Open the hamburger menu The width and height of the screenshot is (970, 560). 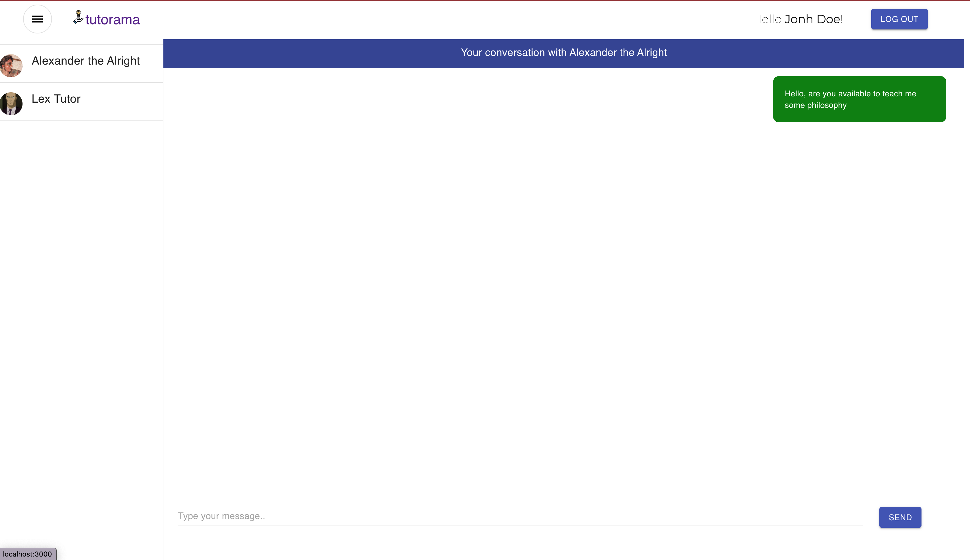(x=37, y=19)
